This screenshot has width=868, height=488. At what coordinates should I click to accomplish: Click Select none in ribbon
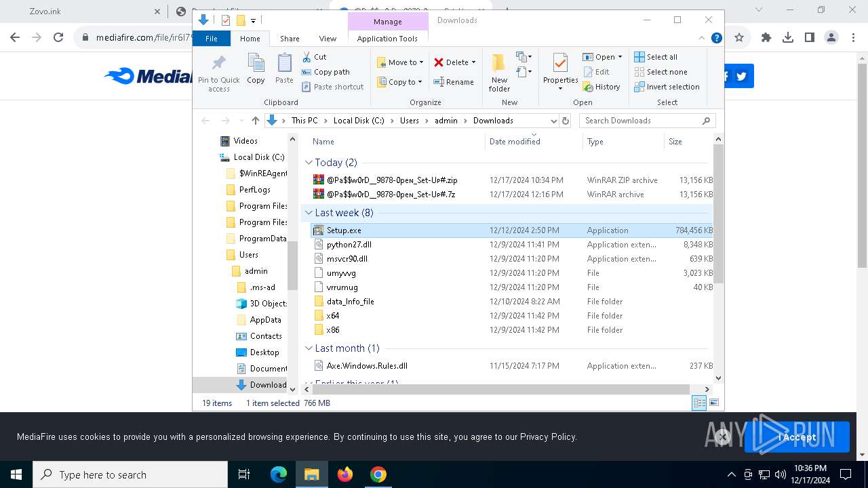[x=660, y=72]
